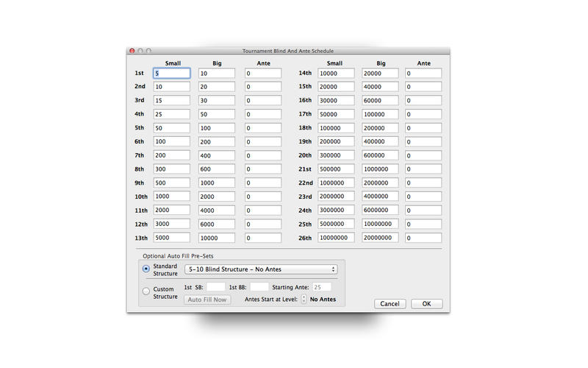Click the 5th level Ante field
This screenshot has height=368, width=588.
point(263,128)
